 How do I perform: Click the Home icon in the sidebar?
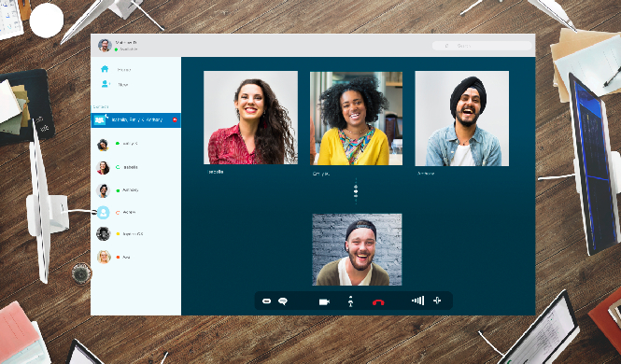(x=105, y=69)
